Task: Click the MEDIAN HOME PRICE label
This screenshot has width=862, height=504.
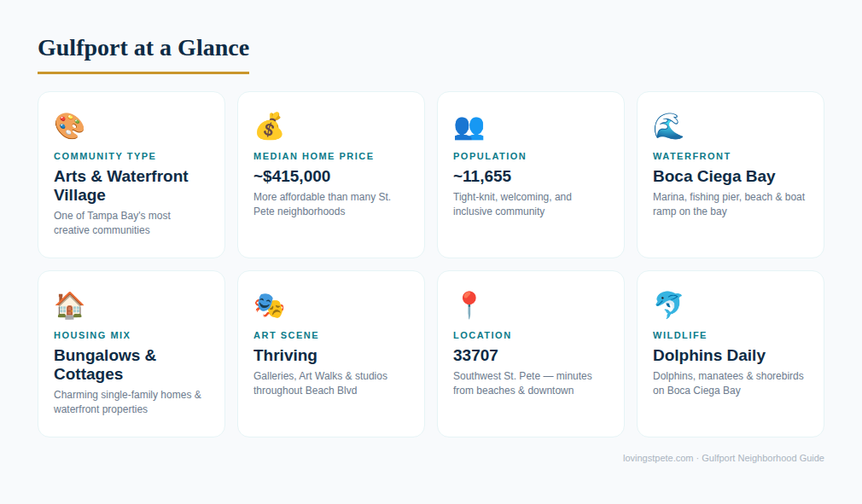Action: click(x=313, y=156)
